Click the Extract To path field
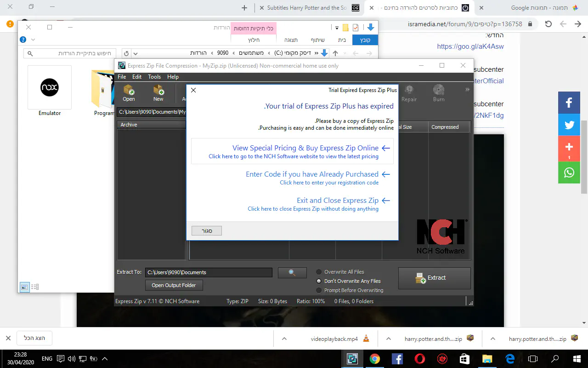588x368 pixels. tap(209, 272)
